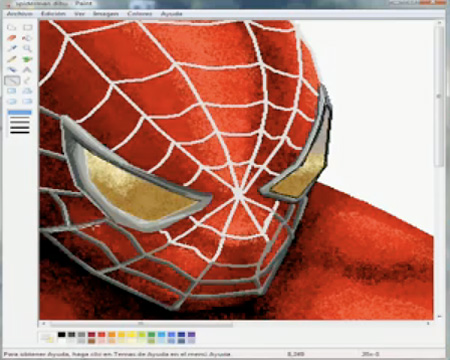Click the horizontal scrollbar left arrow
The image size is (450, 360).
click(x=43, y=324)
